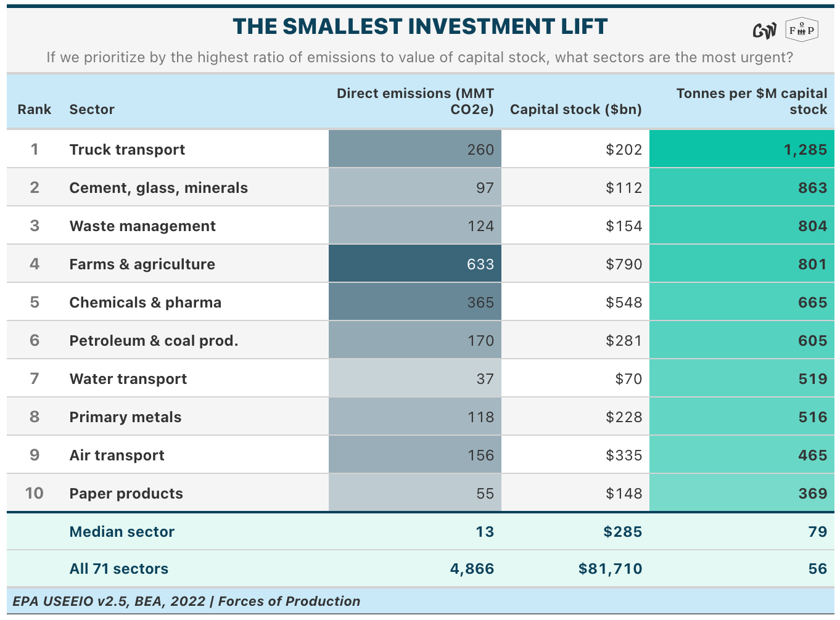
Task: Click the All 71 sectors total row
Action: [421, 569]
